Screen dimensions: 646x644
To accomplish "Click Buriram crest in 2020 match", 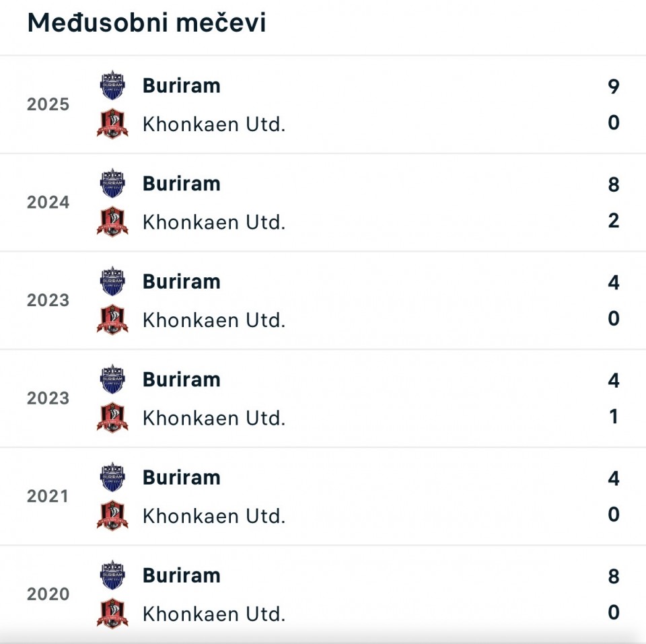I will (x=112, y=576).
